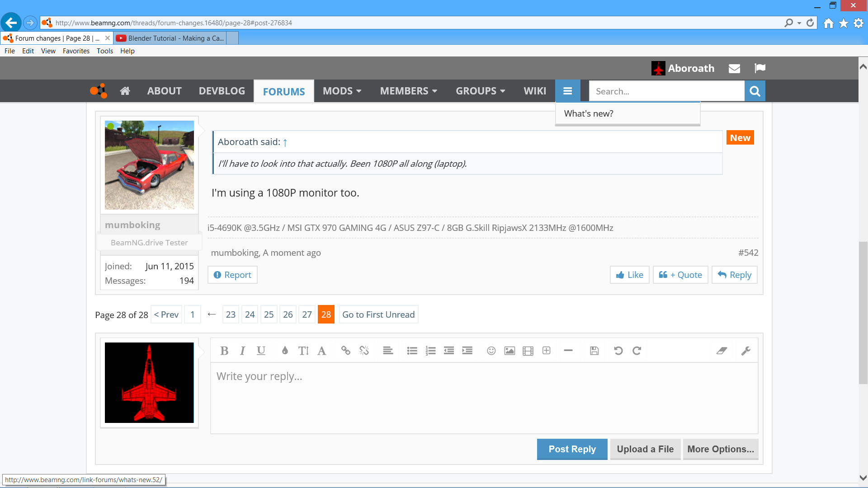
Task: Toggle underline formatting in reply editor
Action: (261, 351)
